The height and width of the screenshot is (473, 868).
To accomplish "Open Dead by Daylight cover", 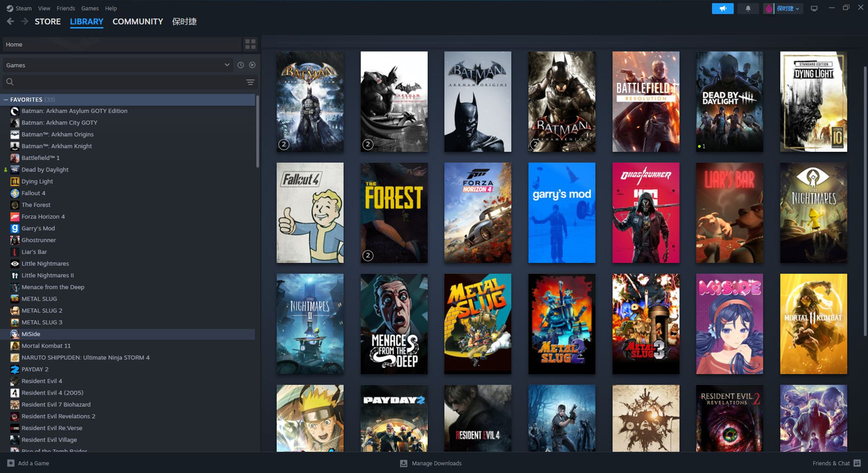I will click(x=730, y=102).
